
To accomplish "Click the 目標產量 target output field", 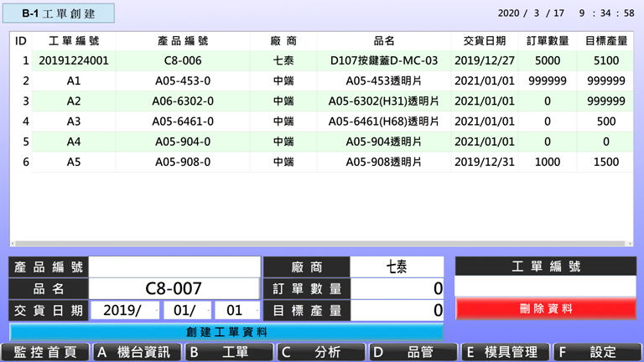I will (x=397, y=310).
